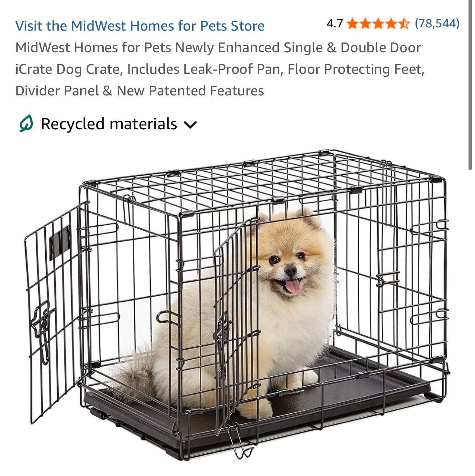Open the dog crate product image
Image resolution: width=475 pixels, height=476 pixels.
coord(237,304)
